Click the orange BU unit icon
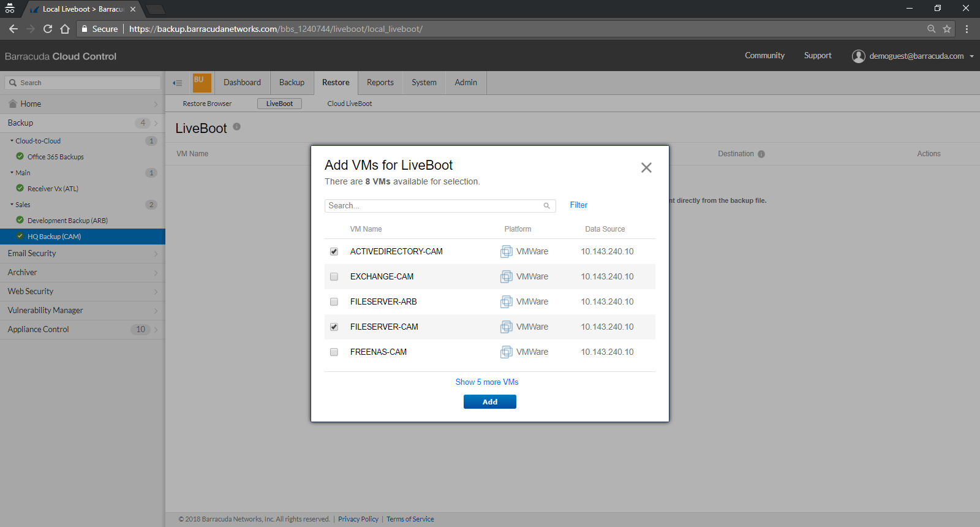Image resolution: width=980 pixels, height=527 pixels. 202,83
